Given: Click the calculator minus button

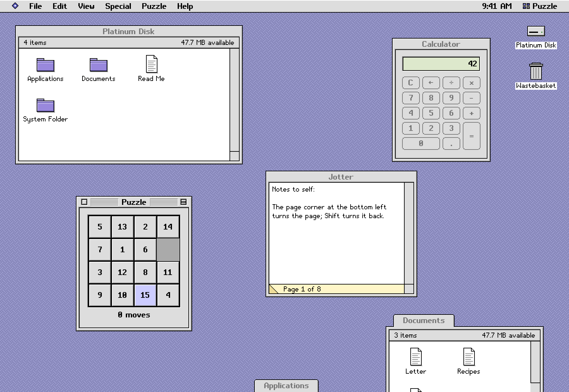Looking at the screenshot, I should [x=471, y=98].
